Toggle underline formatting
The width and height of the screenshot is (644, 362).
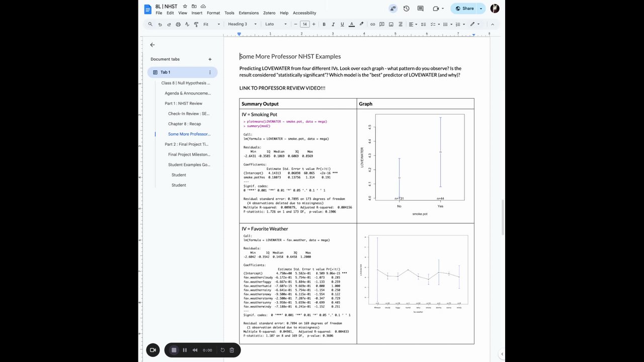pyautogui.click(x=342, y=24)
